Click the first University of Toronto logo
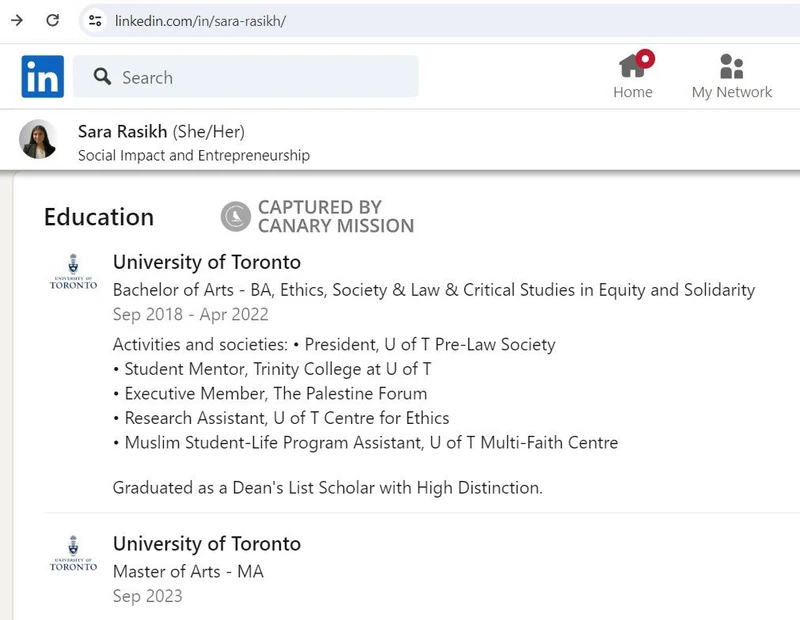Image resolution: width=800 pixels, height=620 pixels. coord(73,272)
